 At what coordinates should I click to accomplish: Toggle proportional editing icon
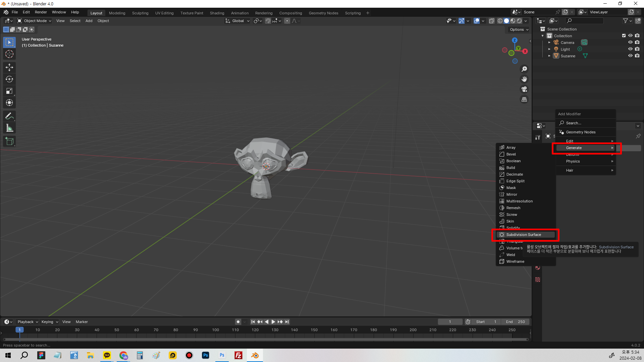point(287,21)
